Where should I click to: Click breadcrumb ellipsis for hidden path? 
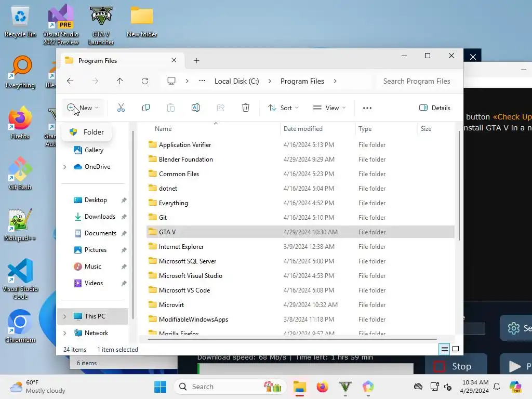[202, 81]
